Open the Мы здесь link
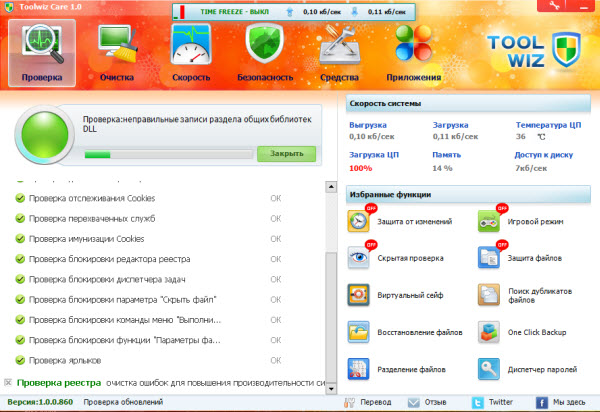This screenshot has height=412, width=600. [x=569, y=402]
